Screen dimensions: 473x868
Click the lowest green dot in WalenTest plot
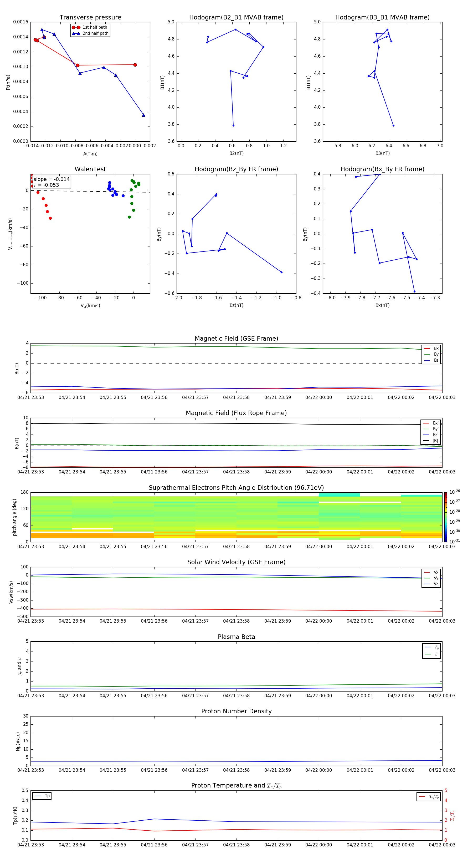[x=129, y=217]
